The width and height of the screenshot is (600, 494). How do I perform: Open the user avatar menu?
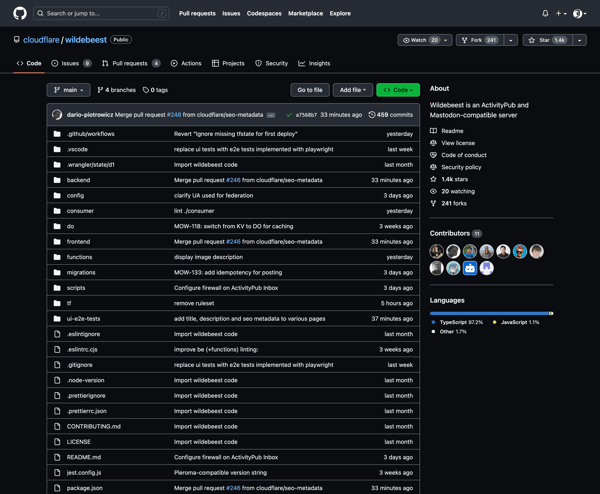point(579,13)
